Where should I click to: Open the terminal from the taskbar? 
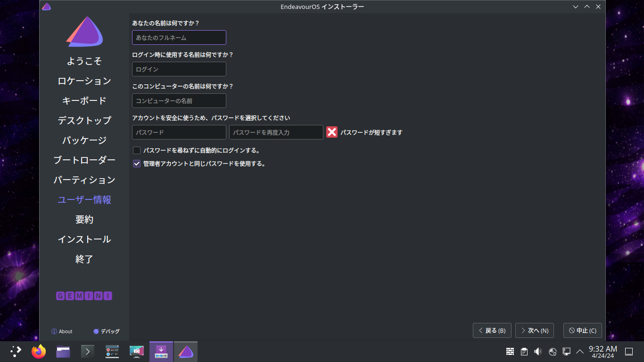tap(88, 351)
